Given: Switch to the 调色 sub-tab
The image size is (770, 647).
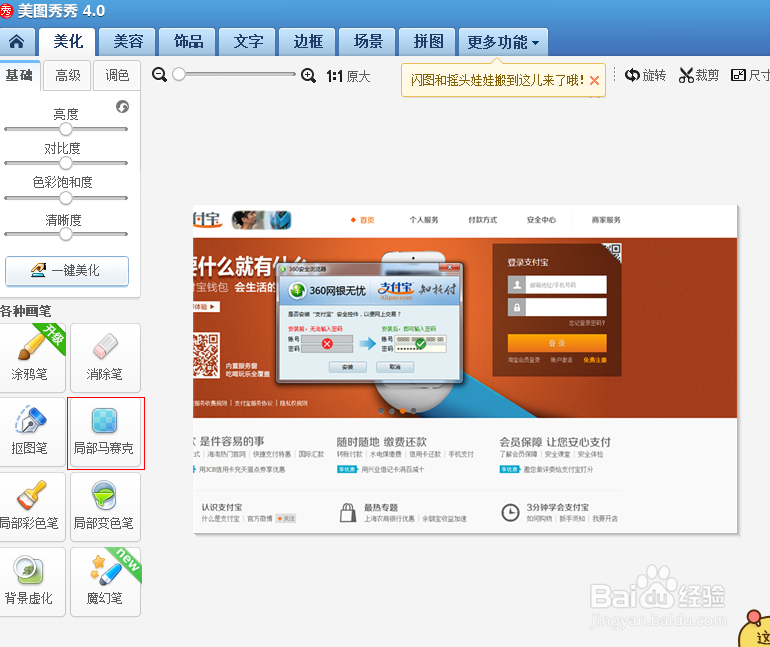Looking at the screenshot, I should pos(117,75).
